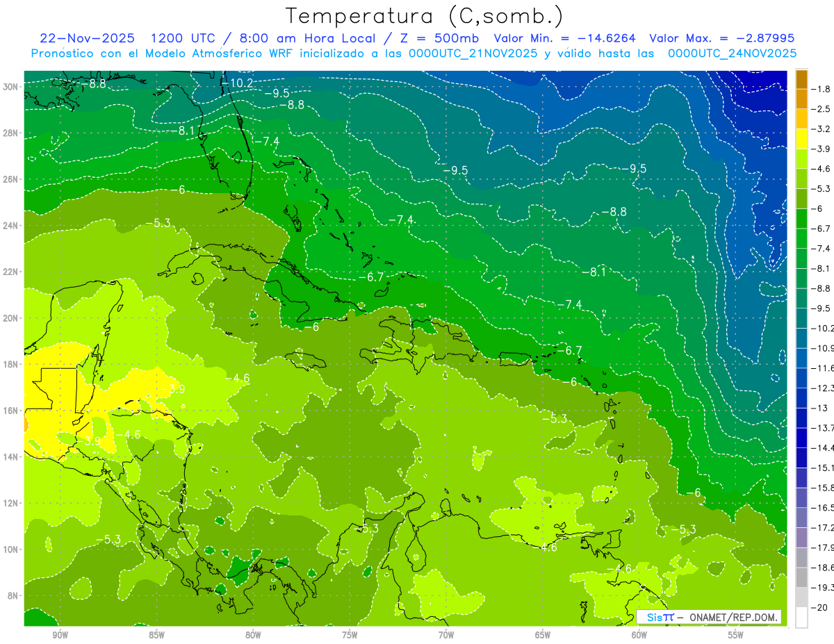Click latitude axis label '10N'
The height and width of the screenshot is (644, 834).
11,550
